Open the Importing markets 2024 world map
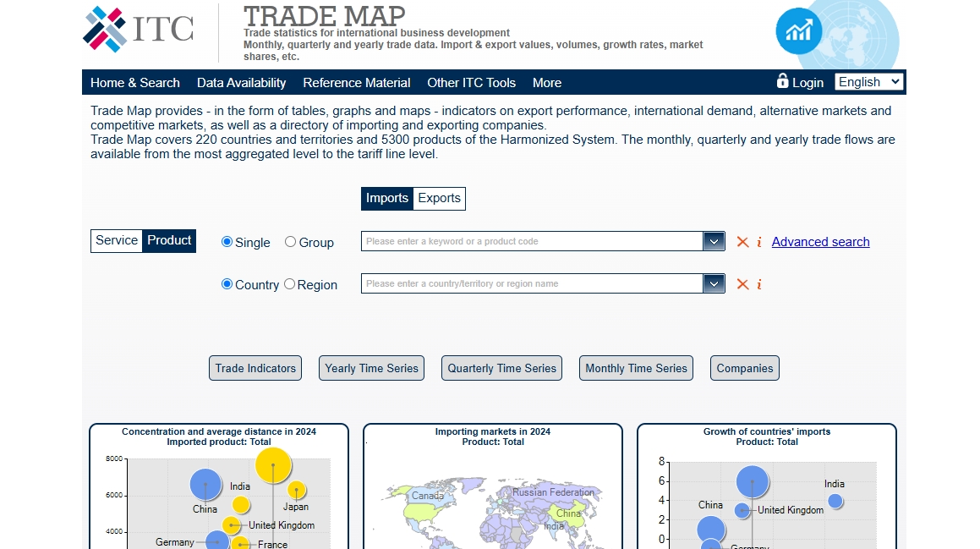The height and width of the screenshot is (549, 980). (x=493, y=512)
